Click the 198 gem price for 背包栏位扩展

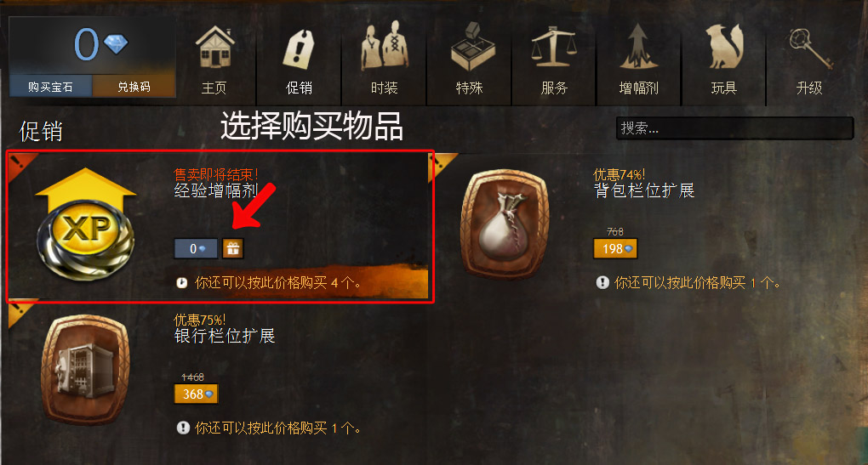[615, 249]
